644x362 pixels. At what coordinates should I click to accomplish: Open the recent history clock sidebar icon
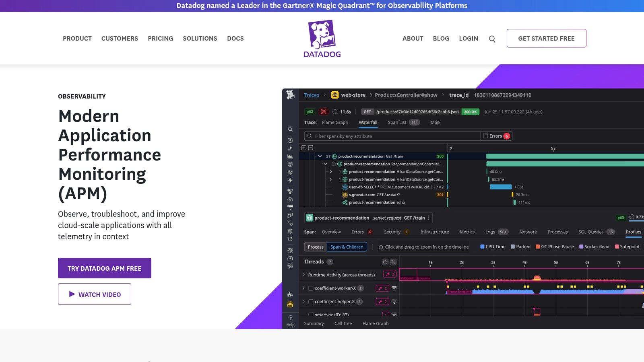click(290, 140)
